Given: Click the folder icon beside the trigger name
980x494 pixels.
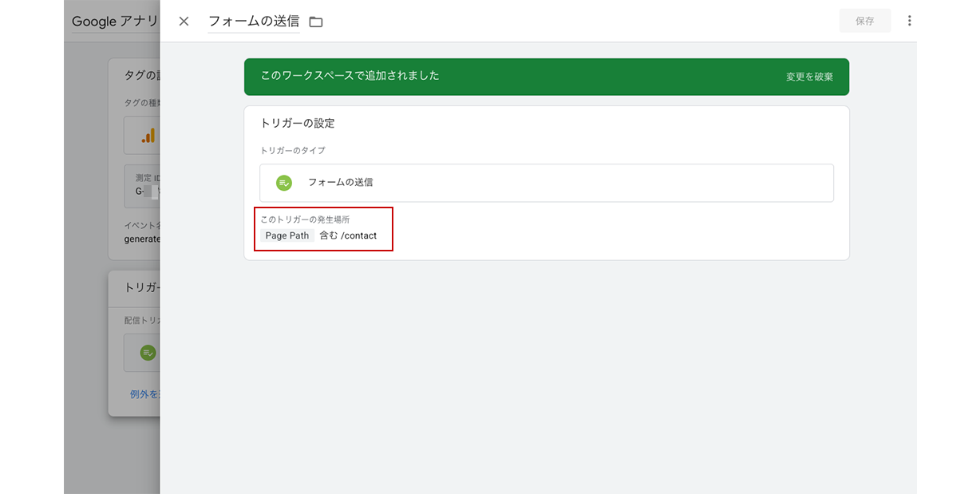Looking at the screenshot, I should click(316, 22).
